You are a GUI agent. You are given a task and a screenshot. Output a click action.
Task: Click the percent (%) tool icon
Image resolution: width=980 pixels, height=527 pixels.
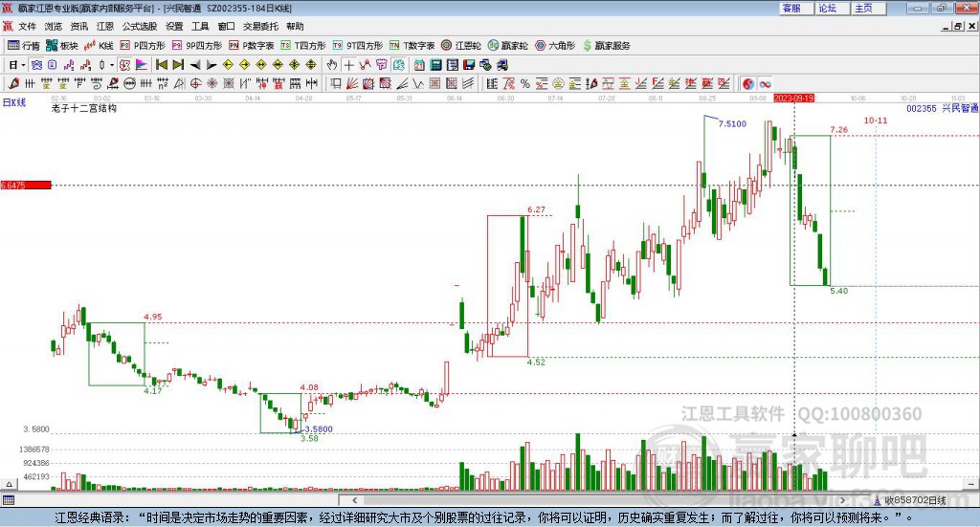525,83
